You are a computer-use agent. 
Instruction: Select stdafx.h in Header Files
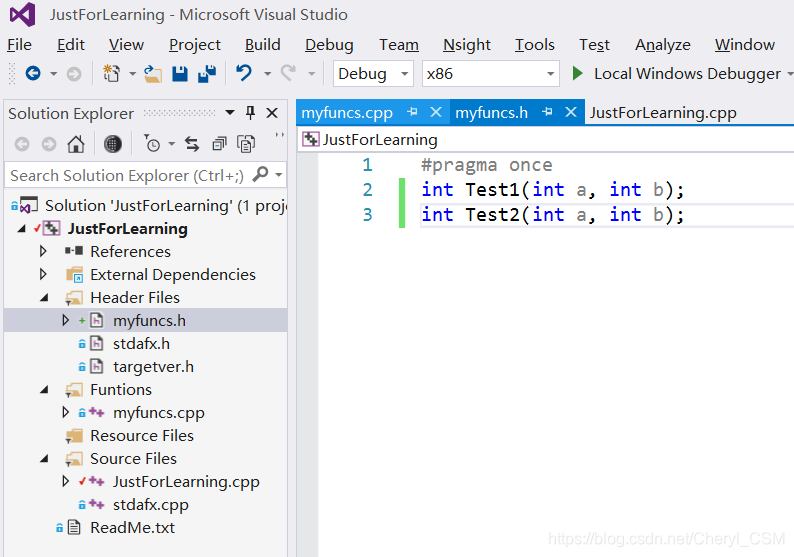[x=141, y=343]
